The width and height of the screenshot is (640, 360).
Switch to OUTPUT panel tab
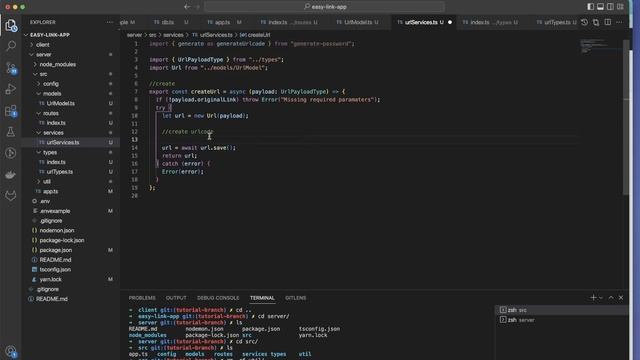(176, 298)
